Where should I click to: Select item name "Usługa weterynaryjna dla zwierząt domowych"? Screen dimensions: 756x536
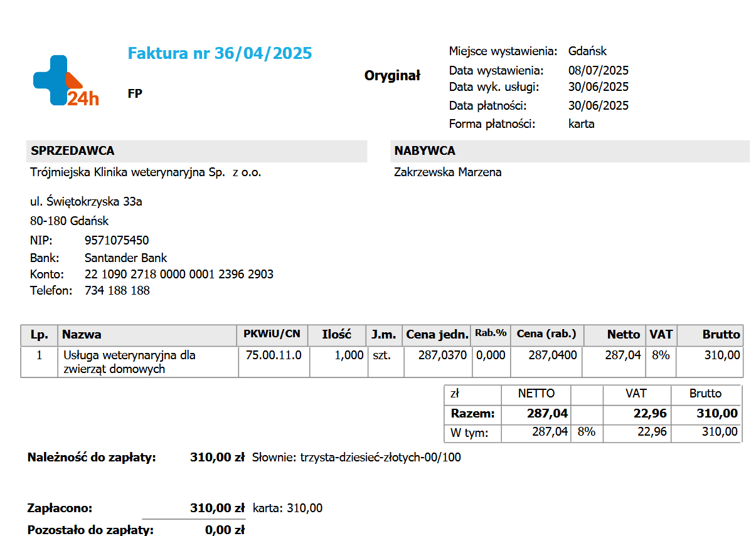(x=130, y=362)
